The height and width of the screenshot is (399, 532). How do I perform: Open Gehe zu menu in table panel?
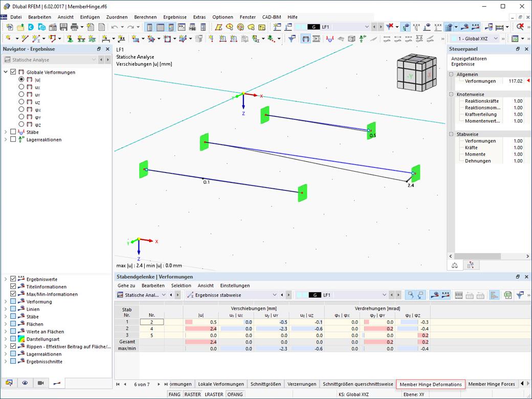[x=126, y=285]
